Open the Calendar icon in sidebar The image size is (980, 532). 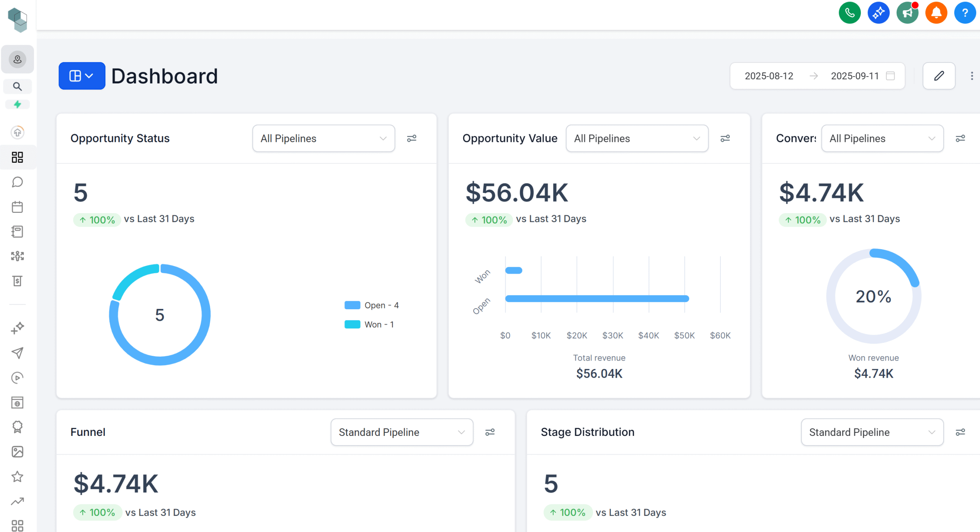point(17,207)
